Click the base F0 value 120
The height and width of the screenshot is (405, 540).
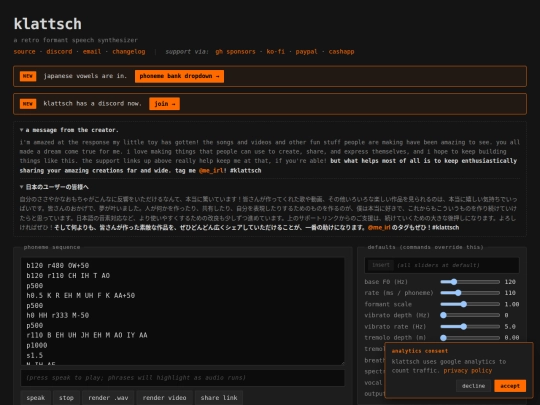(510, 282)
